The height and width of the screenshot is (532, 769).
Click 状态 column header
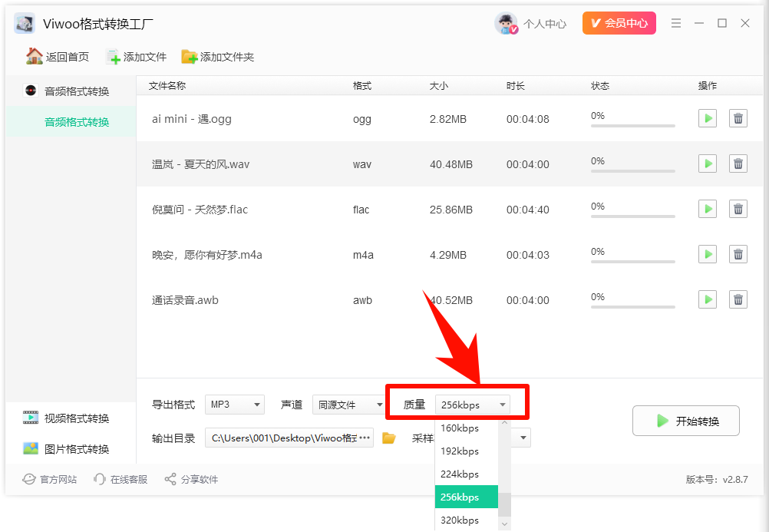point(600,85)
